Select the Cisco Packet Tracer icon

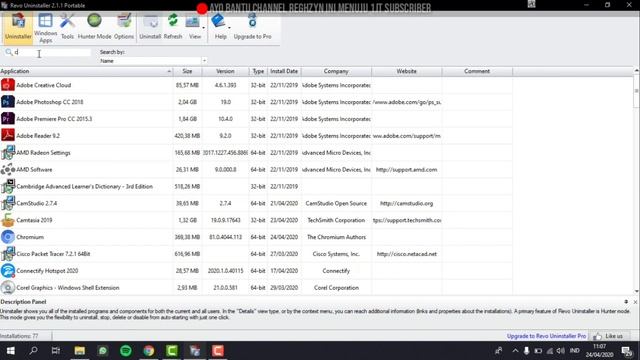8,253
